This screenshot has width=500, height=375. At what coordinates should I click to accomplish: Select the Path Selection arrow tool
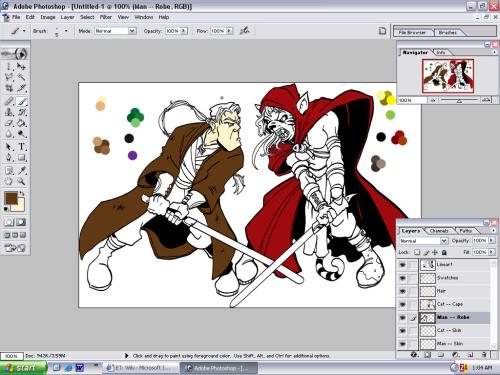click(x=9, y=147)
